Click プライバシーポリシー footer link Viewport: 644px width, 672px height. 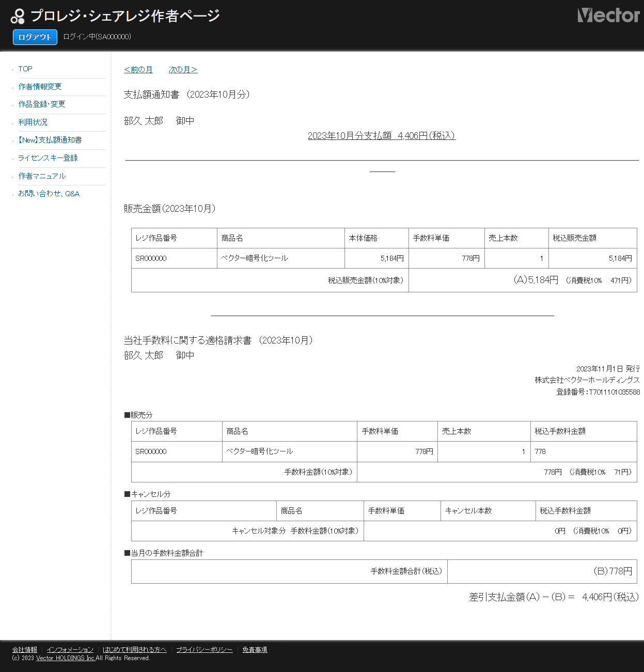[x=204, y=649]
